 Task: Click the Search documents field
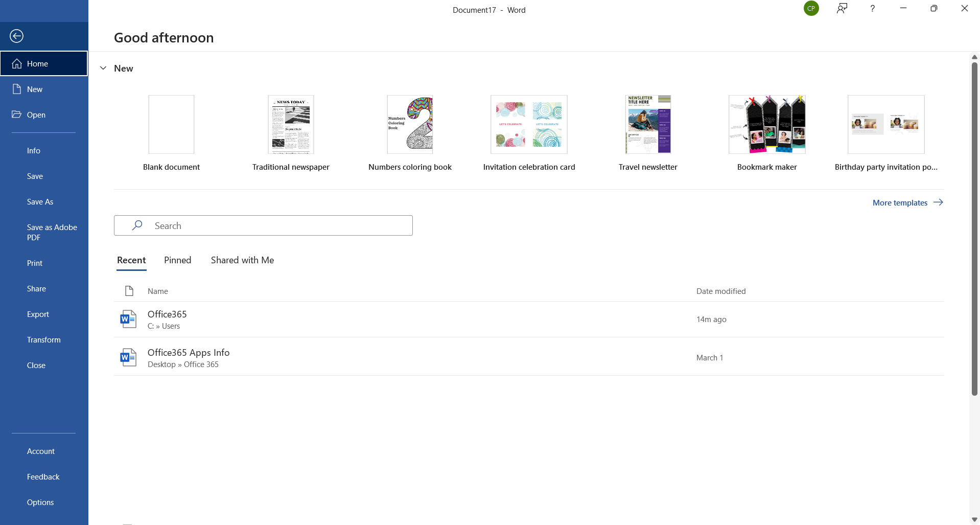coord(263,225)
